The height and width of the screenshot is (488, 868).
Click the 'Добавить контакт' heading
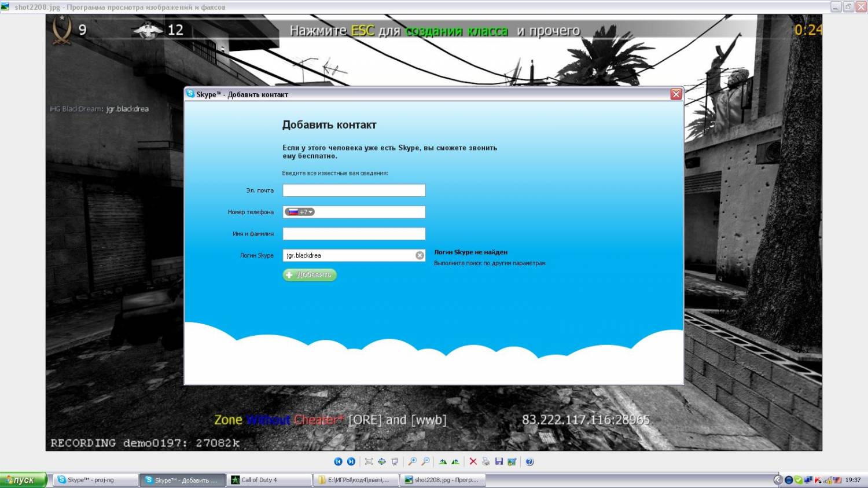329,125
